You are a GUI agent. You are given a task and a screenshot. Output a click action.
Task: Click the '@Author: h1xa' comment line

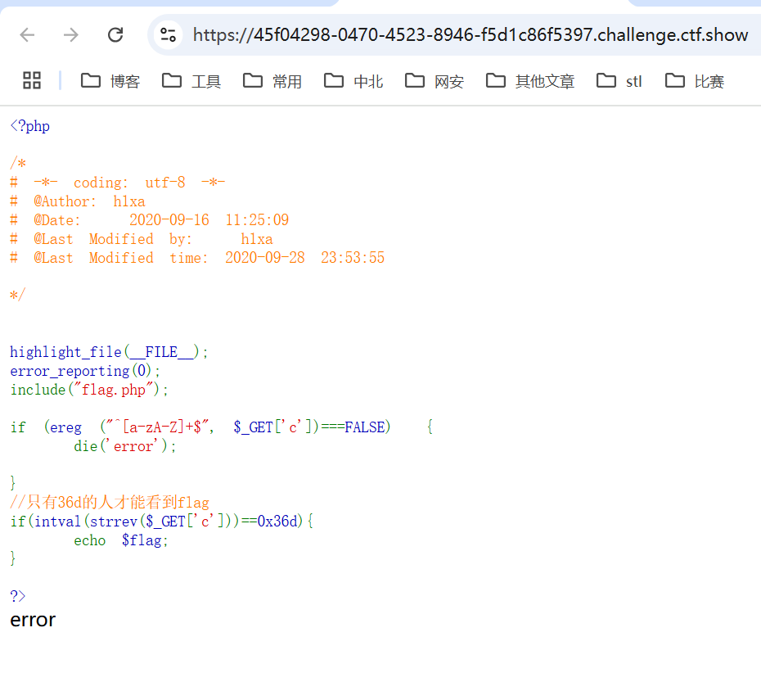tap(78, 201)
